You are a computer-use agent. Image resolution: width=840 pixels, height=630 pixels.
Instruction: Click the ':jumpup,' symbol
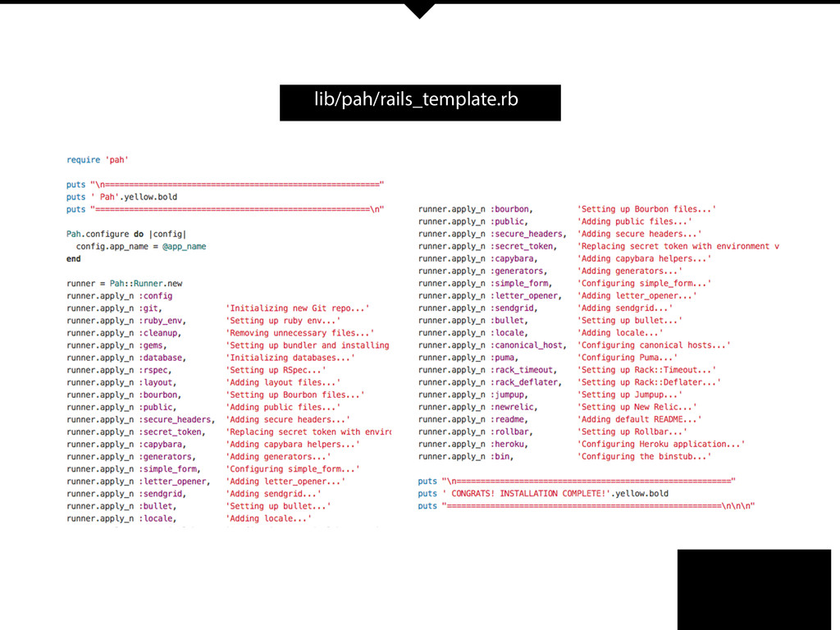pos(509,395)
